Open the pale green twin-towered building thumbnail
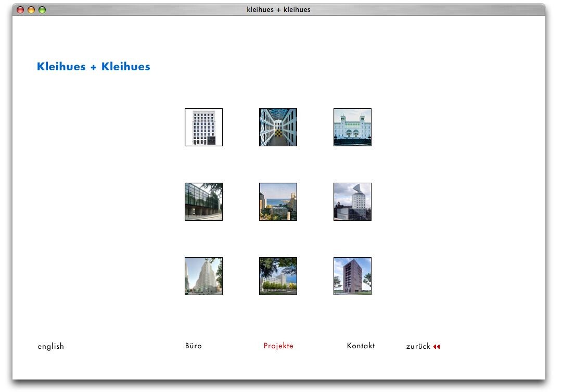 click(352, 127)
